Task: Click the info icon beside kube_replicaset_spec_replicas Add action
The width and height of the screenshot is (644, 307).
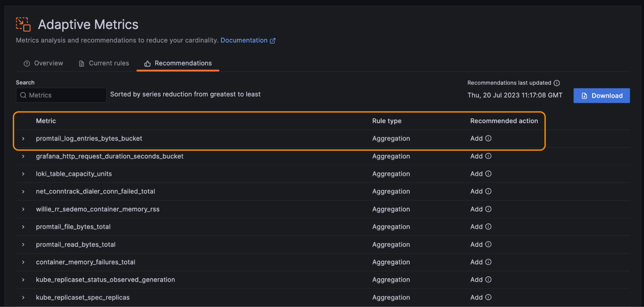Action: point(489,297)
